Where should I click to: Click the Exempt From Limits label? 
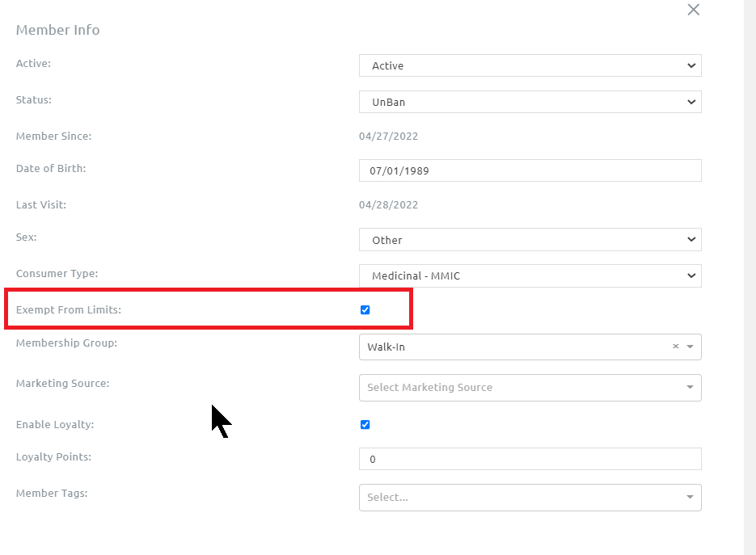click(x=69, y=310)
